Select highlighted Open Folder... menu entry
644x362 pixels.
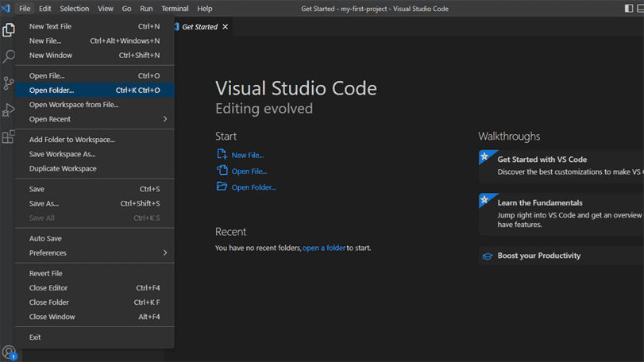(94, 90)
